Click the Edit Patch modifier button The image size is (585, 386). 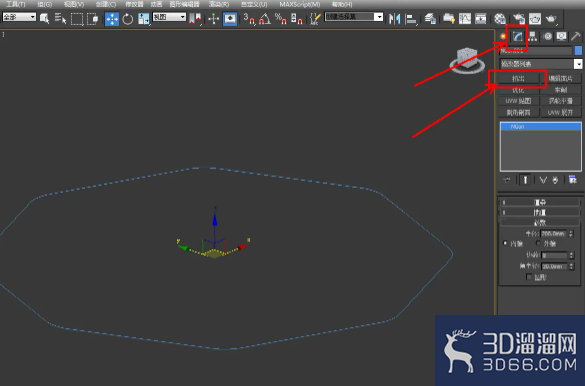point(561,78)
